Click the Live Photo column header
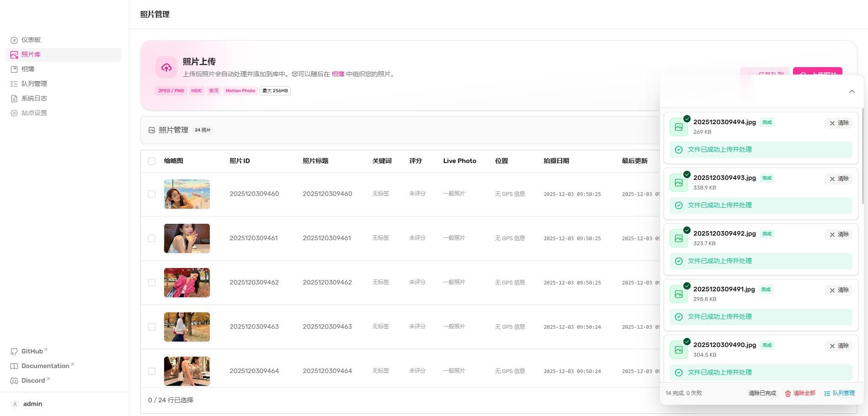This screenshot has width=868, height=416. pyautogui.click(x=459, y=161)
